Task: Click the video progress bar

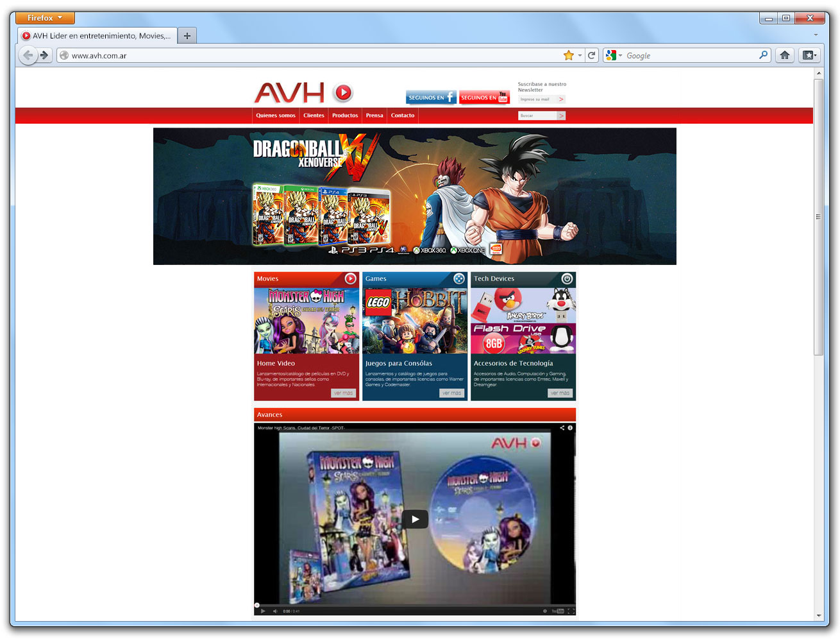Action: click(x=415, y=605)
